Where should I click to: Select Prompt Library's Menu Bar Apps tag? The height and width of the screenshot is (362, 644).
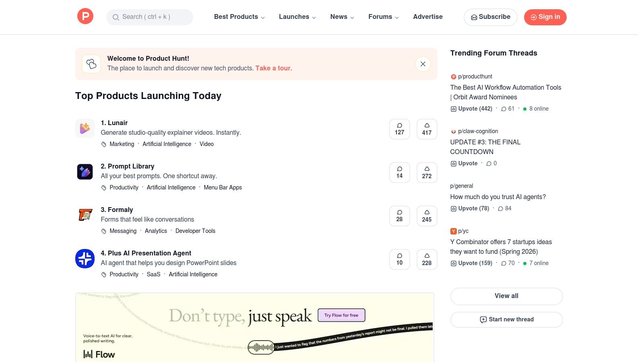tap(223, 187)
